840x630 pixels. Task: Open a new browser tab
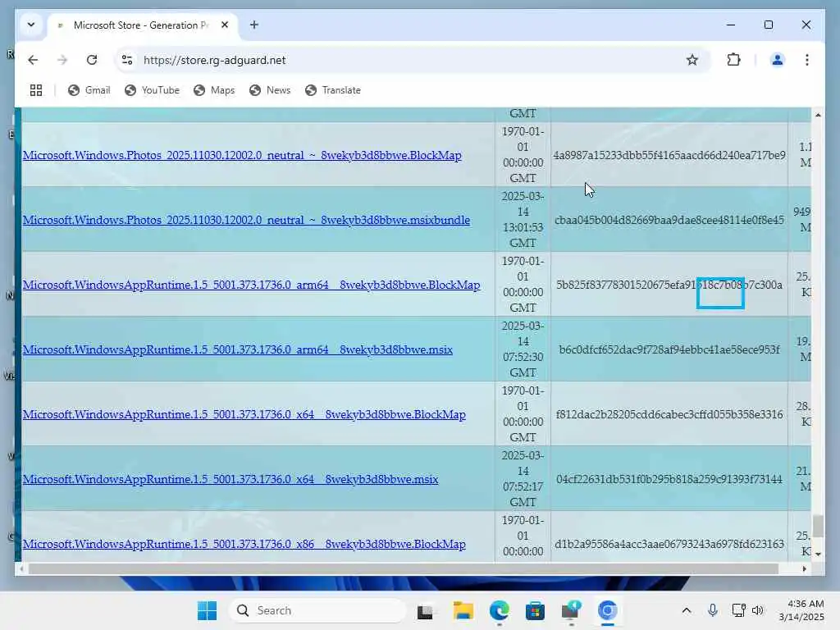point(254,25)
